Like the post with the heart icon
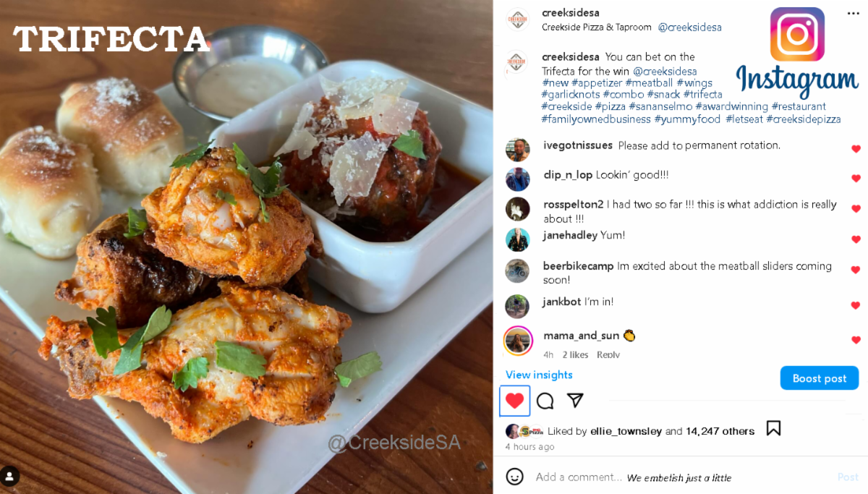The width and height of the screenshot is (868, 494). click(514, 401)
